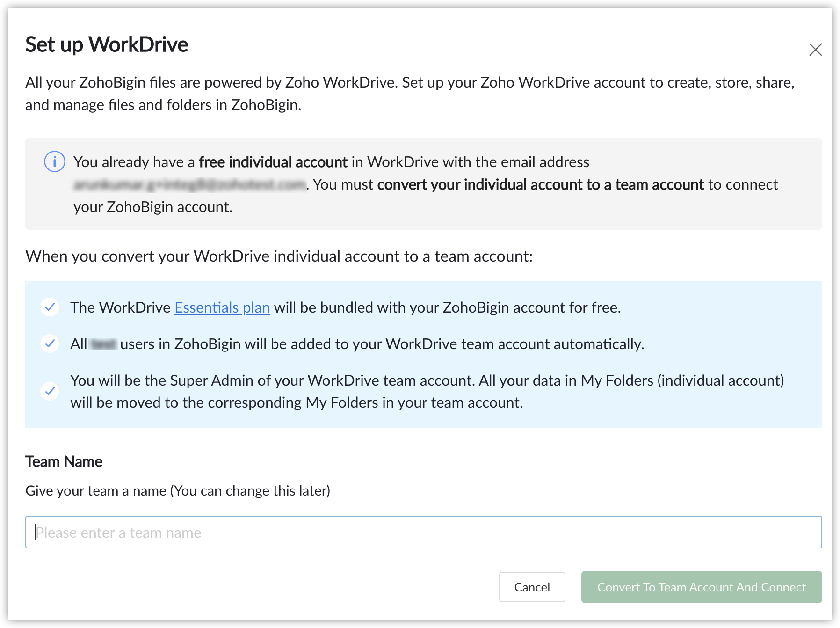Click the checkmark beside the Super Admin line
The height and width of the screenshot is (628, 840).
point(50,391)
